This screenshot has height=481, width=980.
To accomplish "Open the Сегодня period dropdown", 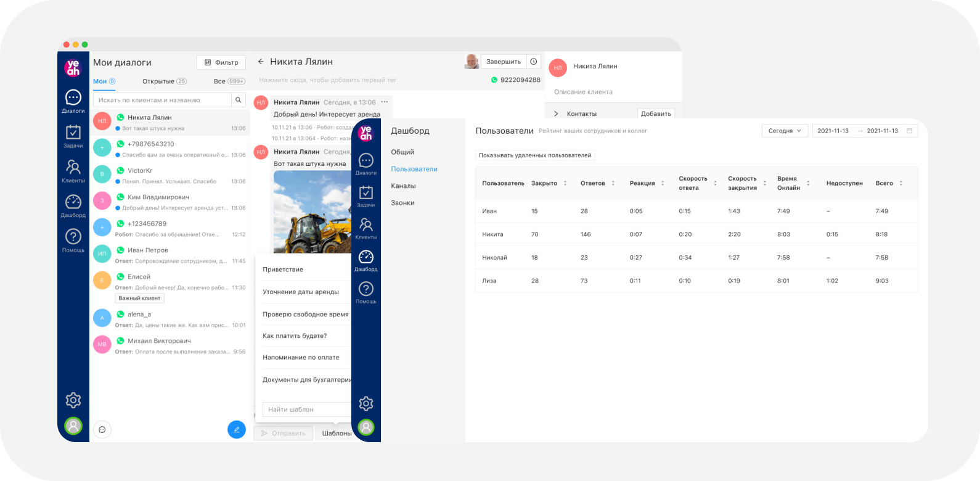I will (x=785, y=131).
